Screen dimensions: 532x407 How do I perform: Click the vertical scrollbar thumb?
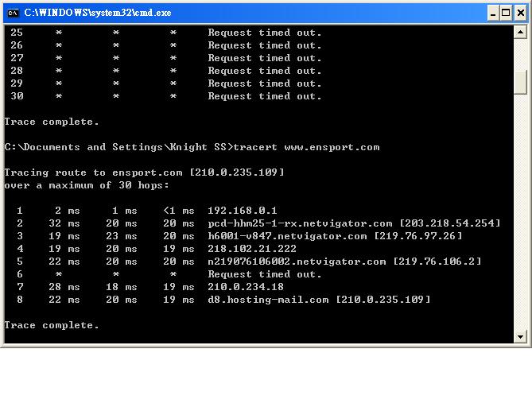(x=521, y=82)
